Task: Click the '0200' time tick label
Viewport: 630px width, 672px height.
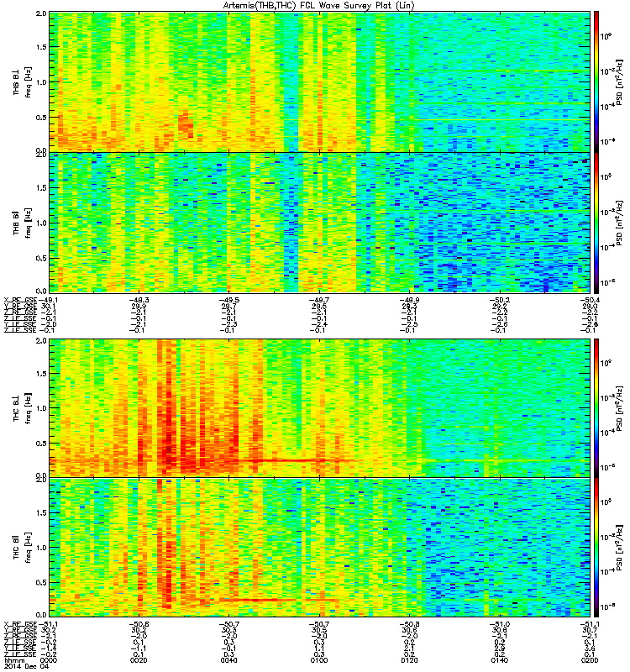Action: click(590, 660)
